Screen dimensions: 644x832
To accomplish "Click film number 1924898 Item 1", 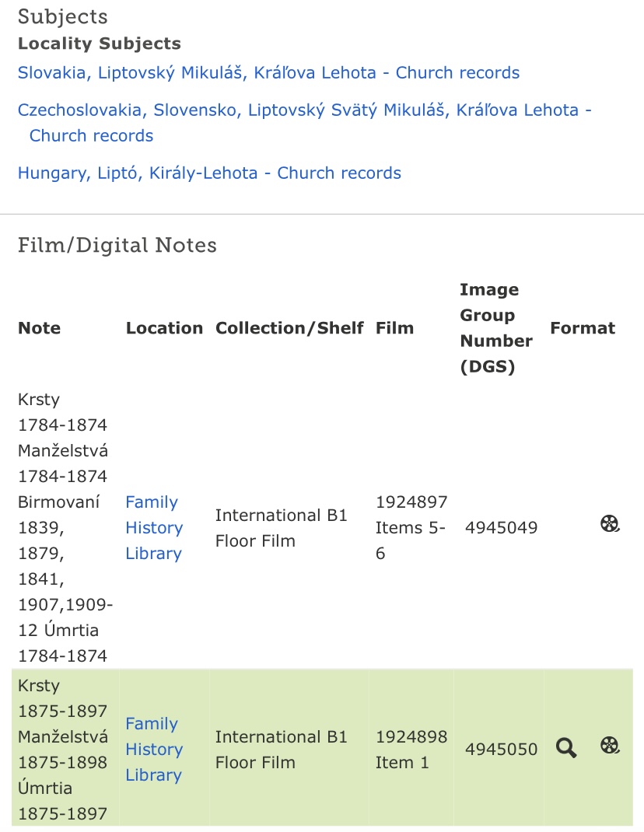I will coord(411,750).
